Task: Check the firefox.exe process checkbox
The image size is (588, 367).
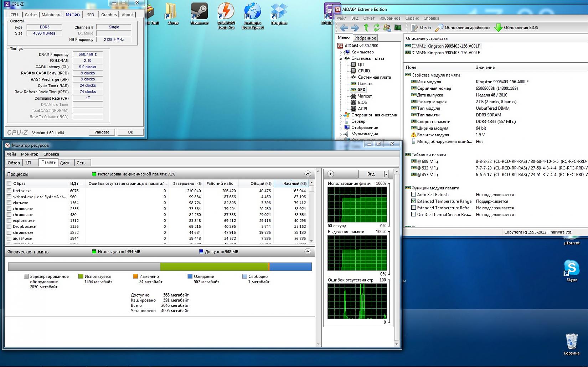Action: point(9,191)
